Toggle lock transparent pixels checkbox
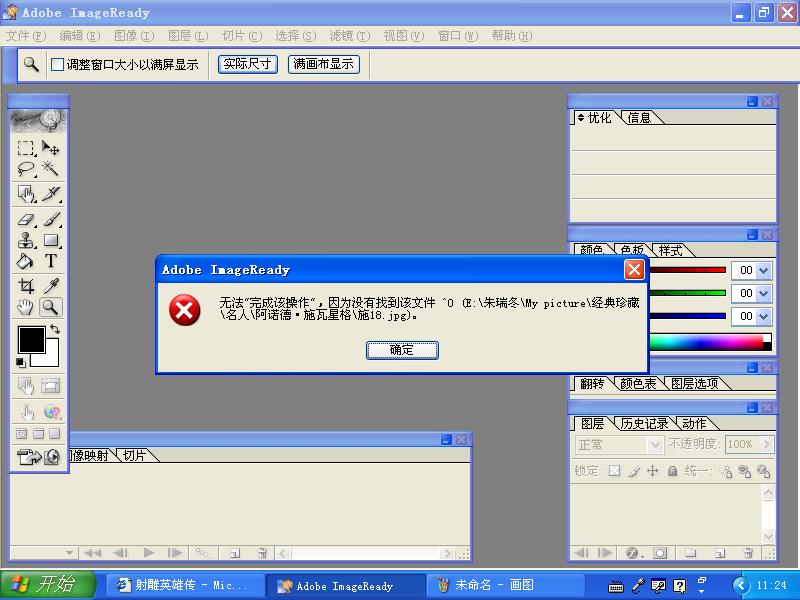 (615, 471)
